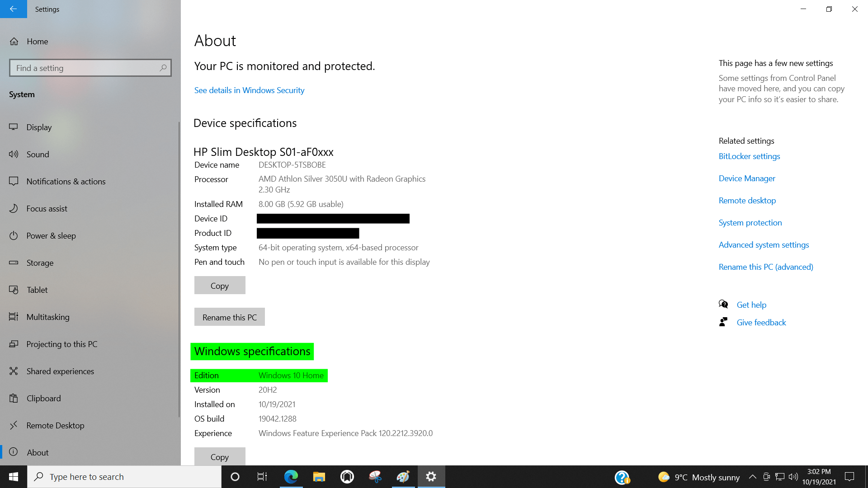868x488 pixels.
Task: Open File Explorer from the taskbar
Action: point(319,477)
